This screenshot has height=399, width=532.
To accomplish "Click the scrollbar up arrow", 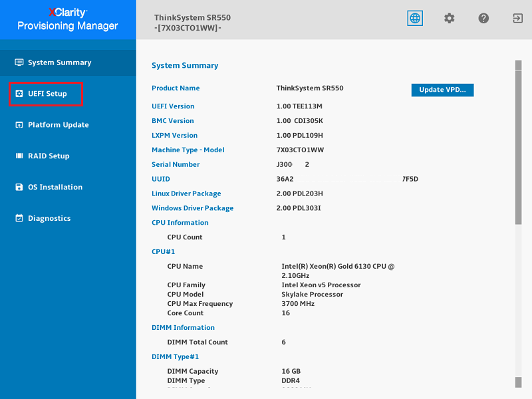I will [x=518, y=65].
